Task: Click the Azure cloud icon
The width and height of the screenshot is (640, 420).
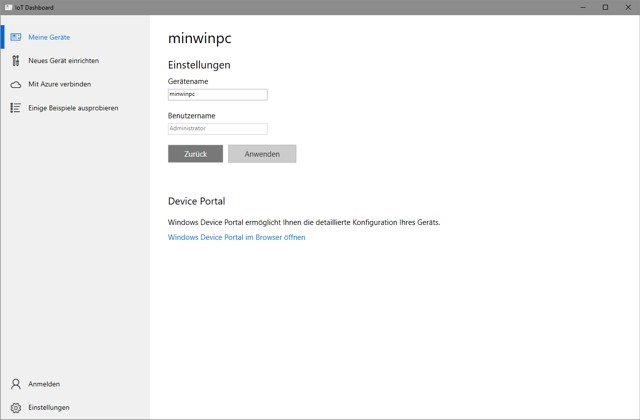Action: (x=16, y=84)
